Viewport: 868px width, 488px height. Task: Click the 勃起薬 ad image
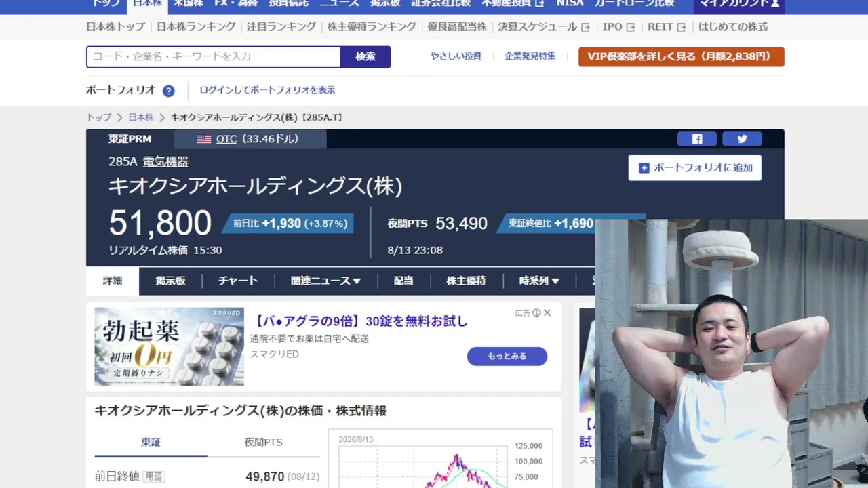[169, 346]
